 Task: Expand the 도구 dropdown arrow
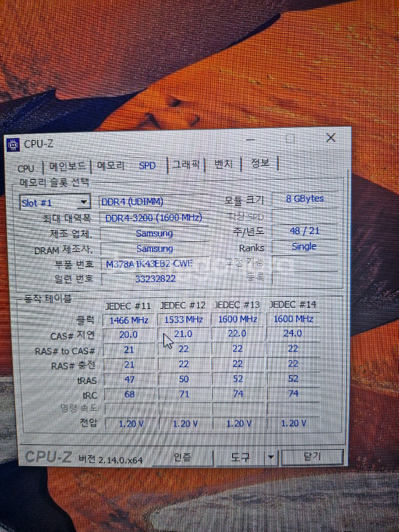(x=271, y=457)
